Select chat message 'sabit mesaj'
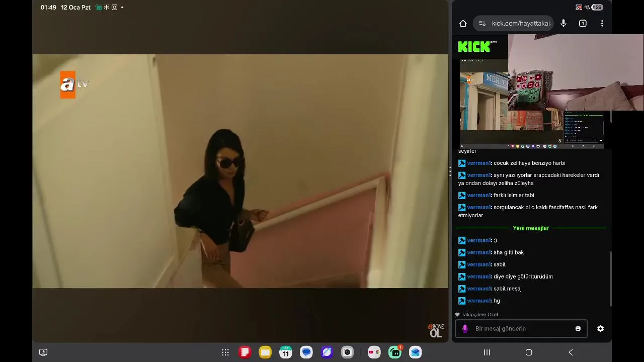 (508, 289)
